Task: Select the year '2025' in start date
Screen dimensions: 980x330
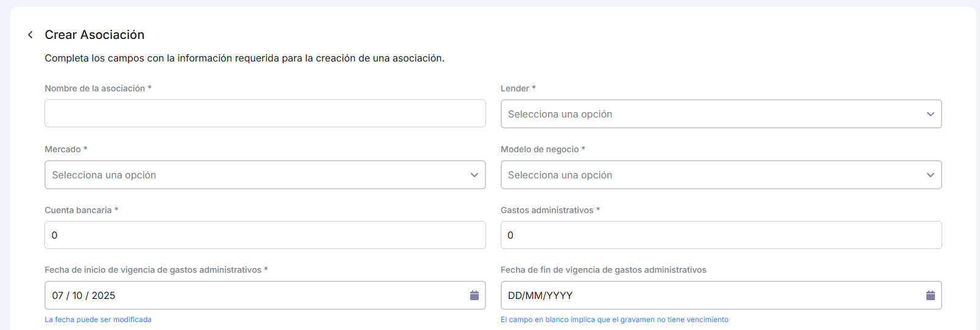Action: pos(103,296)
